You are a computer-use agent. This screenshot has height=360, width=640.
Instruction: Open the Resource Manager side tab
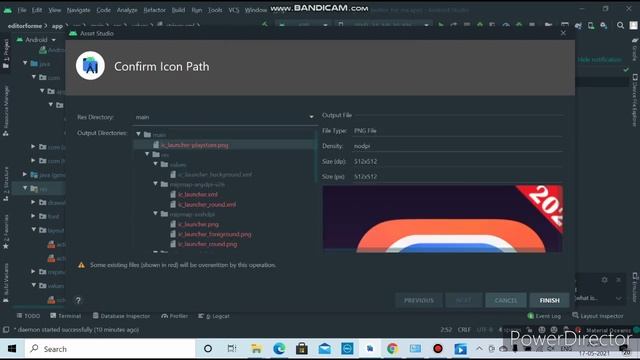click(x=6, y=110)
